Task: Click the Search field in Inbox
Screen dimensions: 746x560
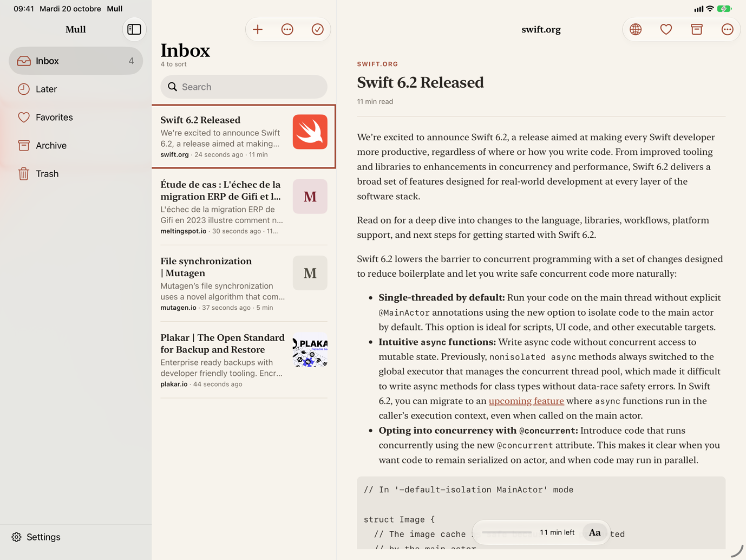Action: [x=244, y=87]
